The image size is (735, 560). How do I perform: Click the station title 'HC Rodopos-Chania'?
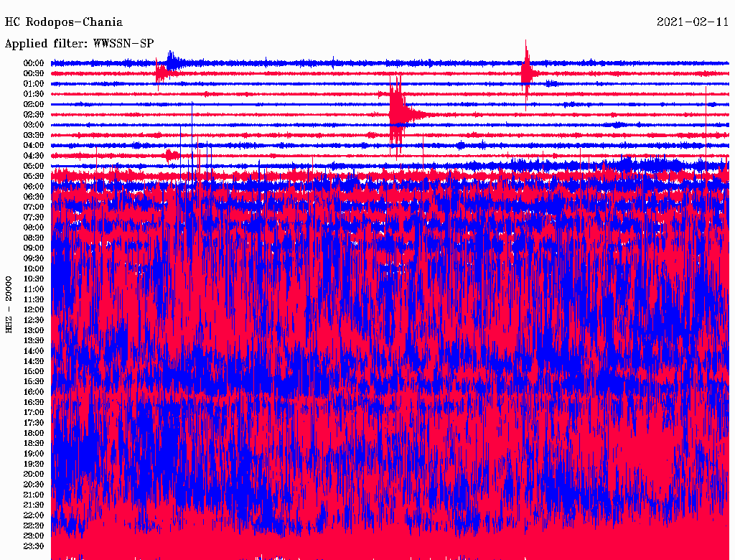64,22
